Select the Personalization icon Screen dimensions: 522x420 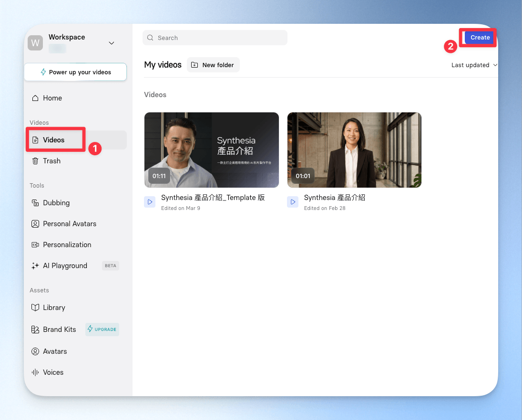pos(35,245)
